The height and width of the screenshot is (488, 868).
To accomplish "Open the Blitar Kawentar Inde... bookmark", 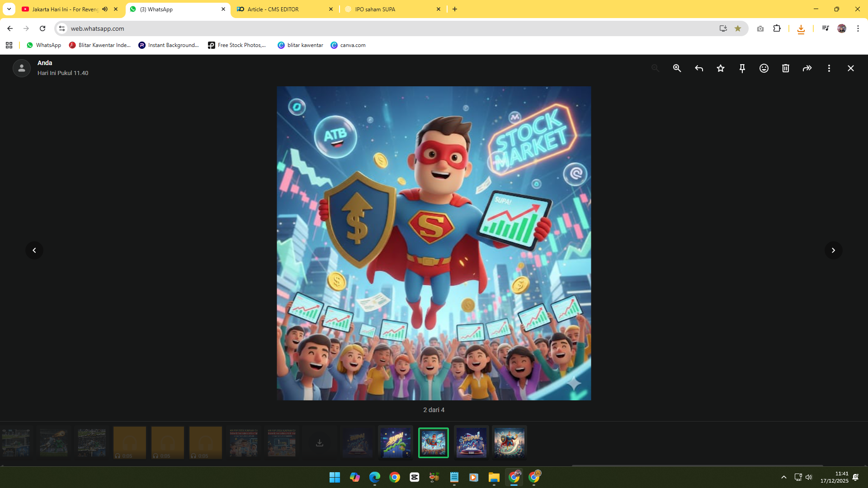I will [100, 45].
